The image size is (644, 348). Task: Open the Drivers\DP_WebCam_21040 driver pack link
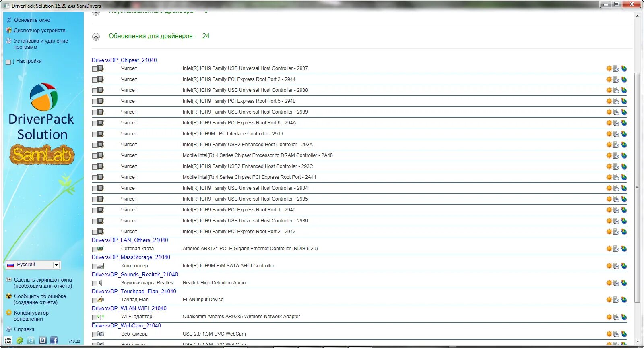click(126, 325)
